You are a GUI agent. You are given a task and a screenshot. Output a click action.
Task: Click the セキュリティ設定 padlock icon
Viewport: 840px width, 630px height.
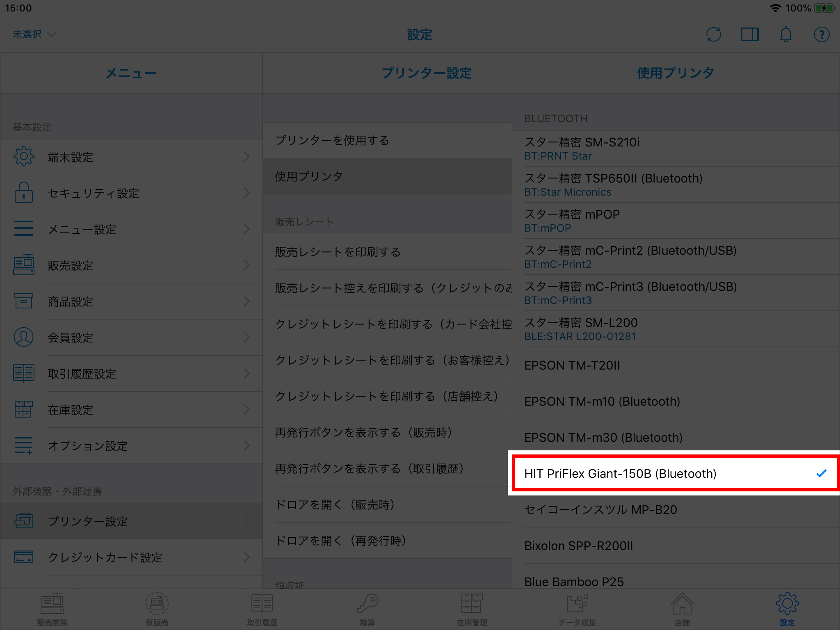24,193
